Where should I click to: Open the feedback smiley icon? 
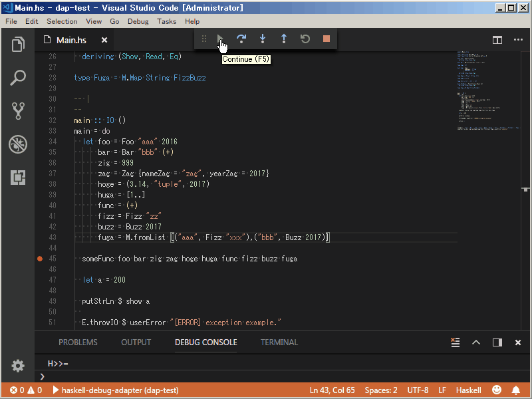click(x=497, y=390)
